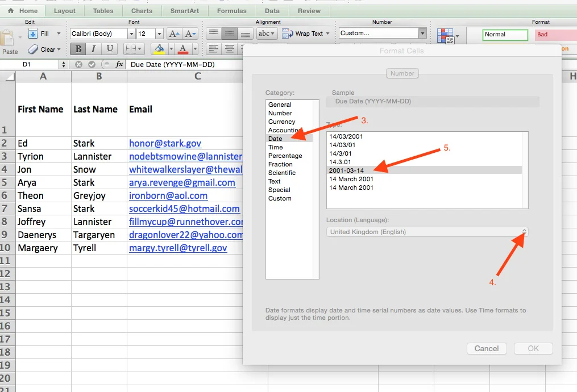The height and width of the screenshot is (392, 577).
Task: Open the arya.revenge@gmail.com email link
Action: (x=182, y=182)
